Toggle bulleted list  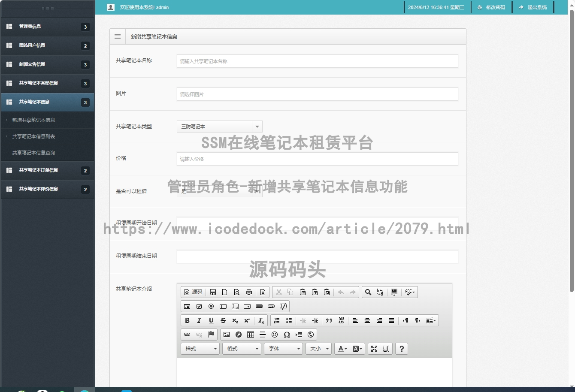pyautogui.click(x=289, y=320)
